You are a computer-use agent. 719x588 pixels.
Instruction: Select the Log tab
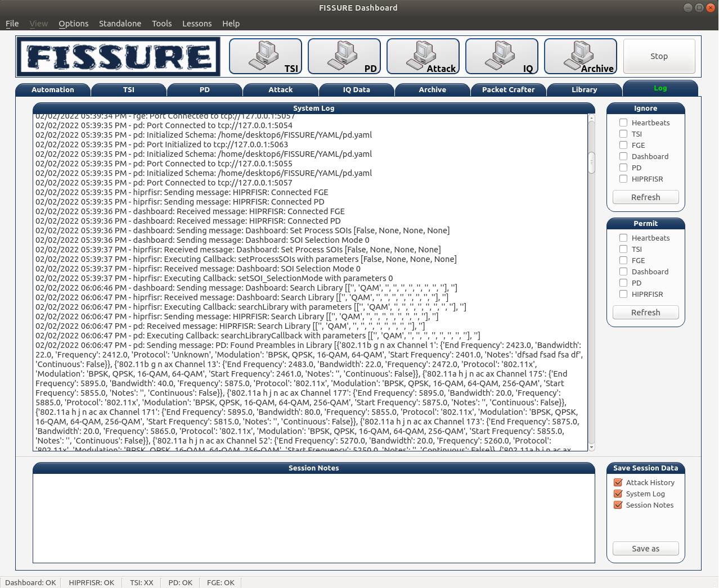click(660, 88)
